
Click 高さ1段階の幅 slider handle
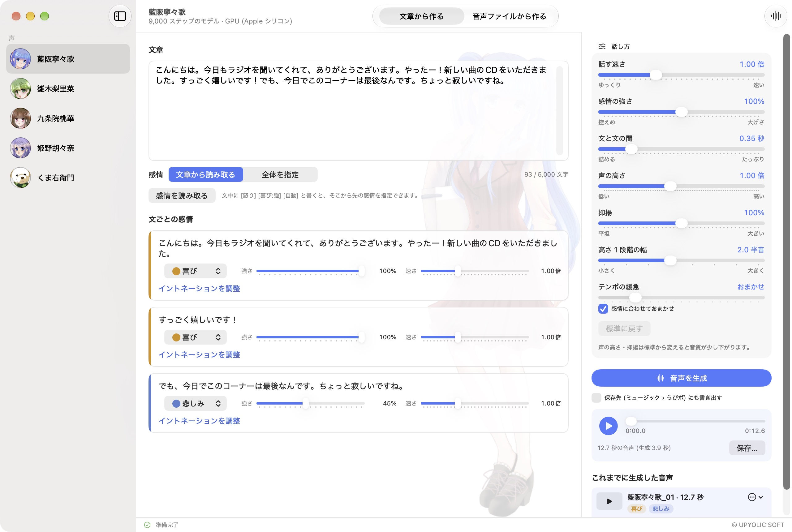pos(670,260)
